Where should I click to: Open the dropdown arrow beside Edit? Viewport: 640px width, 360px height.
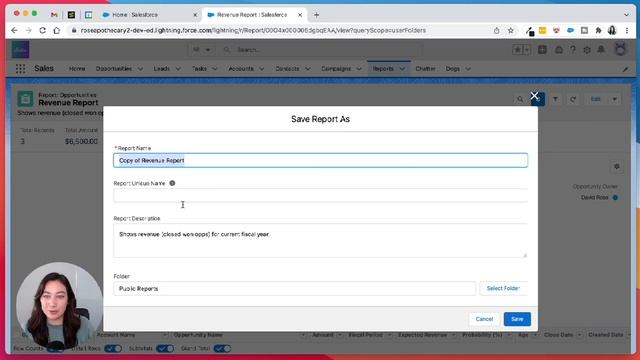(614, 99)
